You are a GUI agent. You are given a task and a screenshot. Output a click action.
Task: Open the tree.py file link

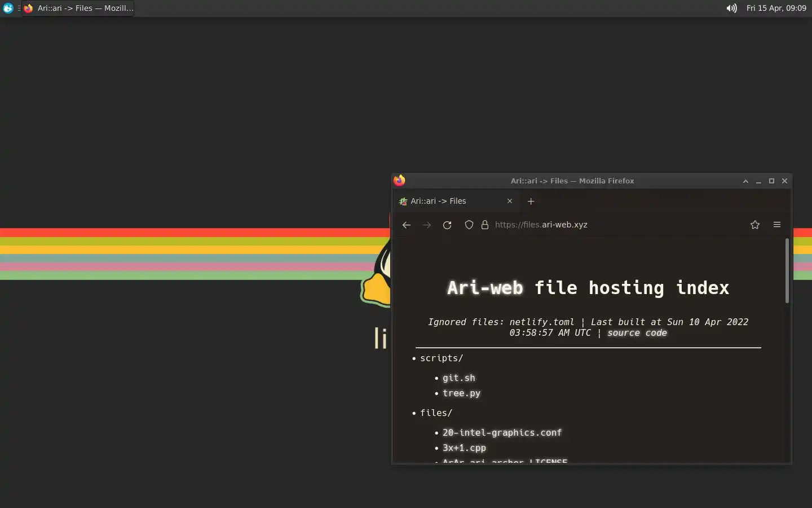(x=461, y=393)
